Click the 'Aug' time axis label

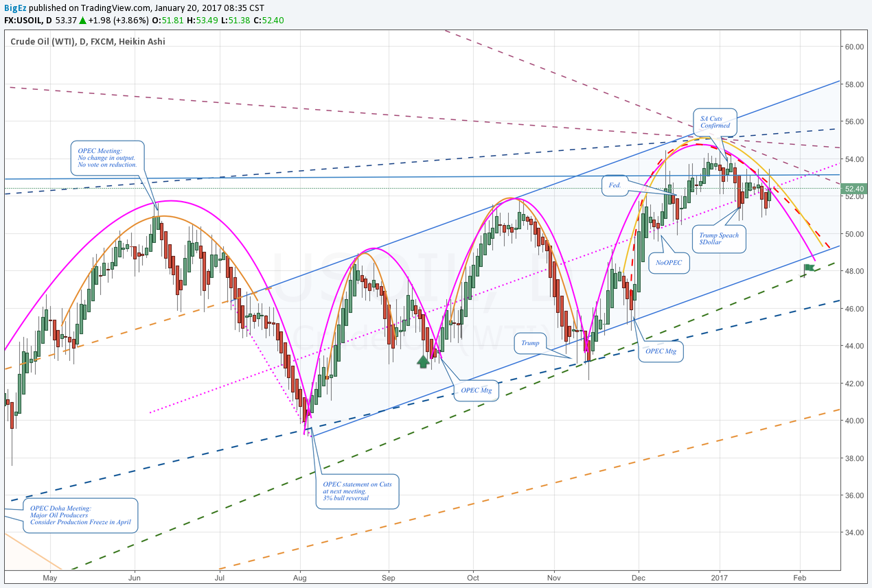299,578
